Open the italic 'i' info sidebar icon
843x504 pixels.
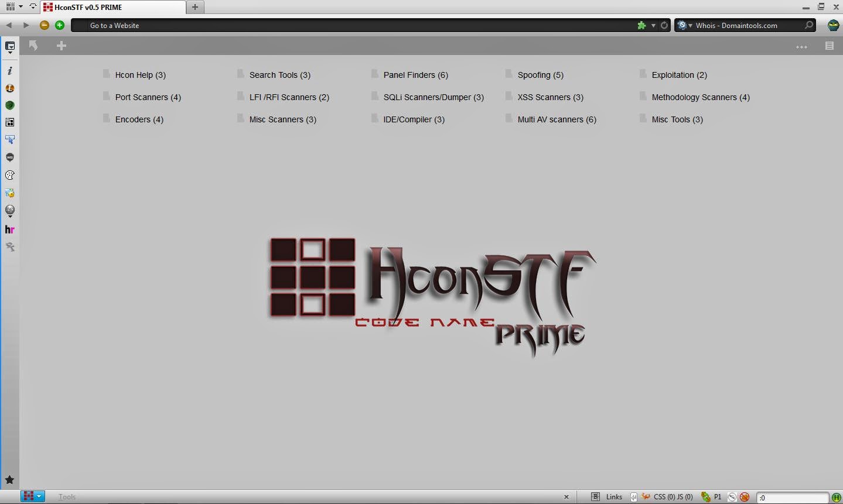pyautogui.click(x=10, y=71)
